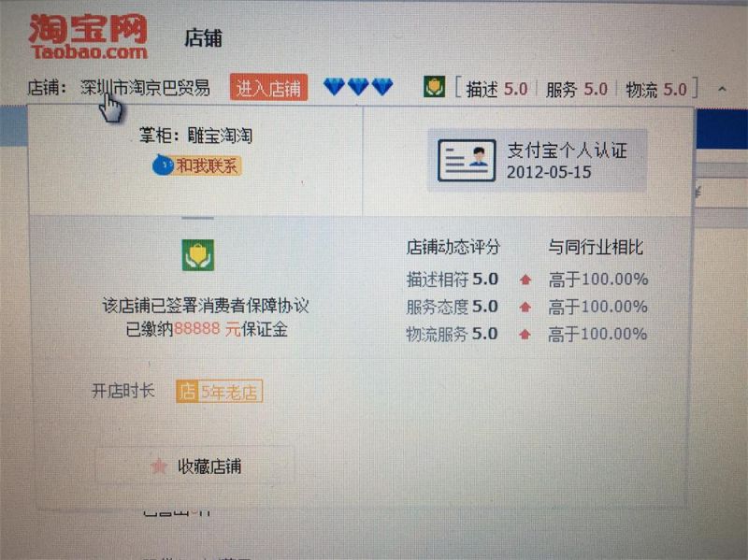Click 物流 5.0 rating in header
The height and width of the screenshot is (560, 748).
coord(656,89)
